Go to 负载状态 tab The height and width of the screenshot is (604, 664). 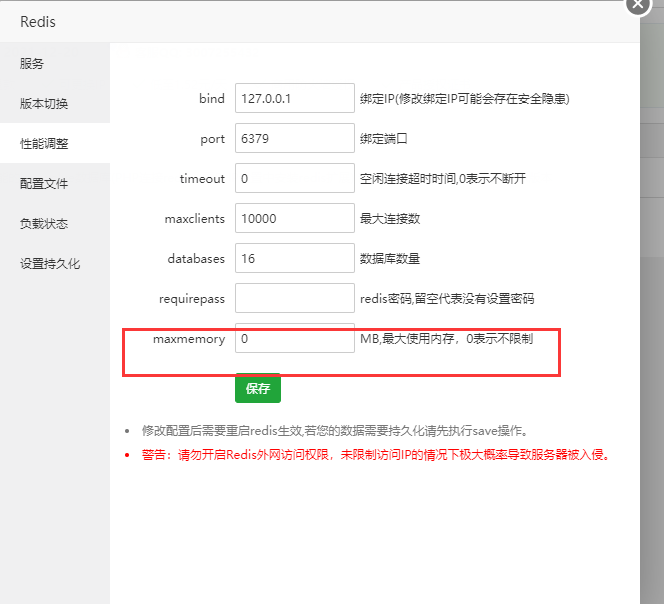click(x=55, y=223)
